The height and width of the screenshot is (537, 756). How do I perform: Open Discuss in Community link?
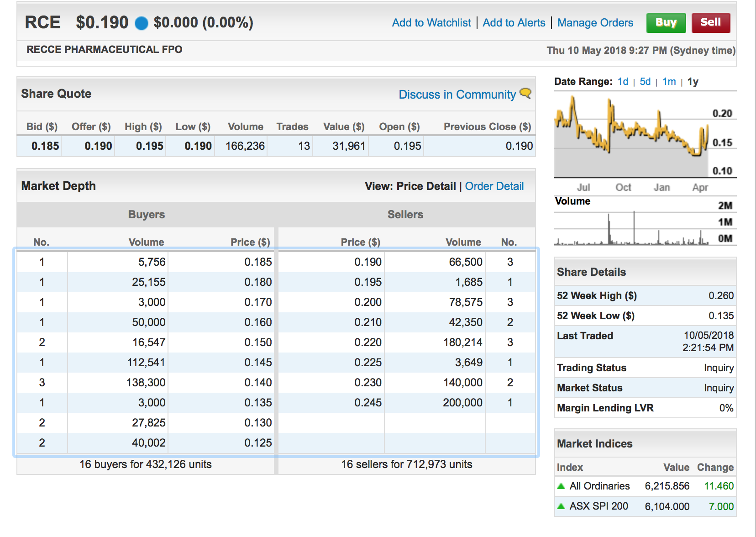(457, 95)
